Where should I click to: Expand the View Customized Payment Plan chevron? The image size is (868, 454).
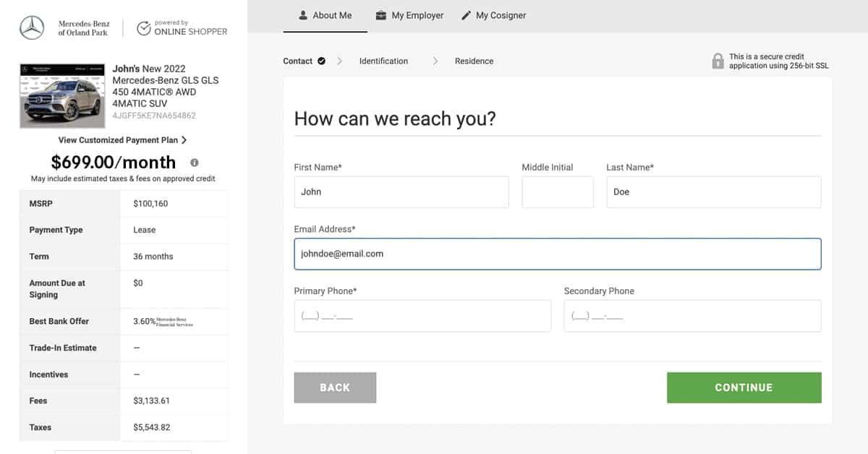[184, 140]
